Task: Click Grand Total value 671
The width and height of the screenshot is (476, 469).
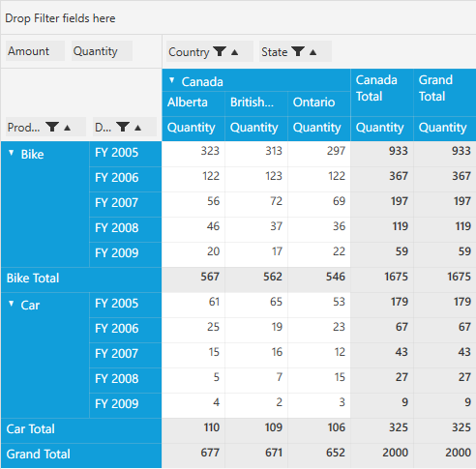Action: (256, 455)
